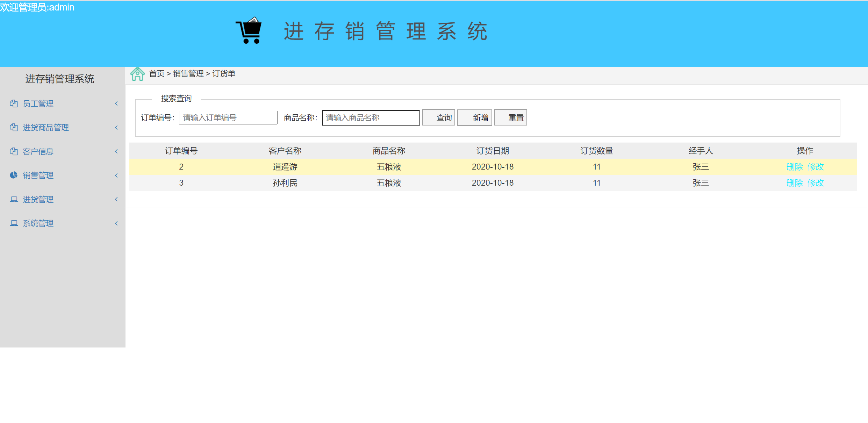Expand the 系统管理 chevron arrow
The image size is (868, 423).
(116, 223)
